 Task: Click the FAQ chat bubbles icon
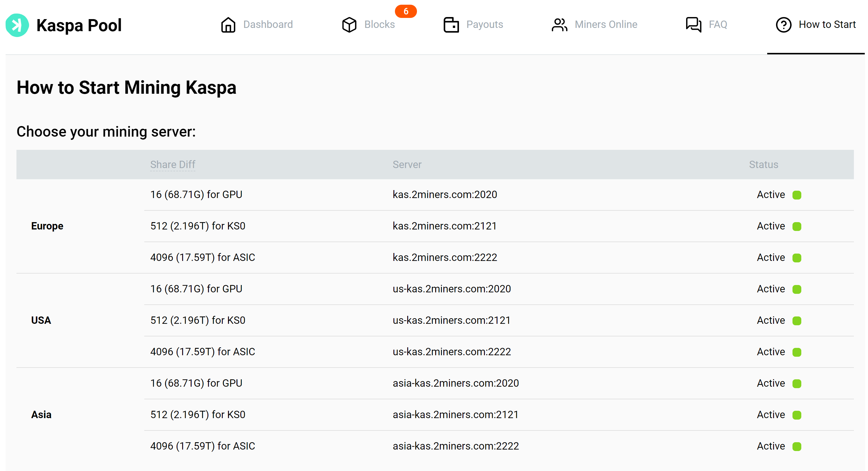[x=693, y=25]
